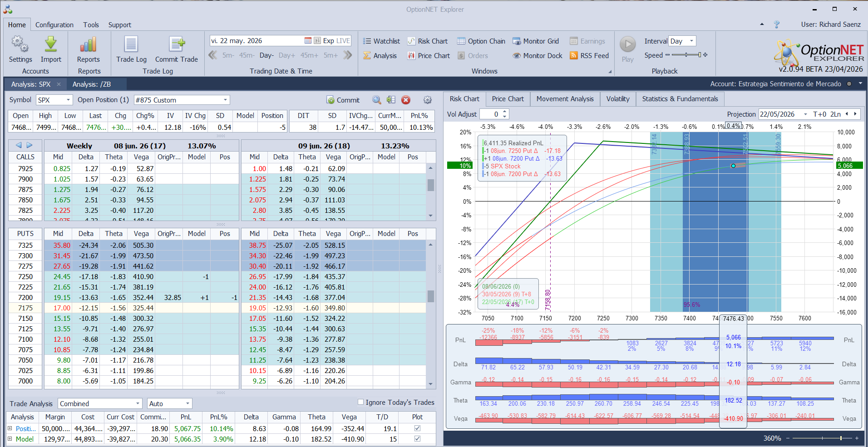Open the Trade Log document icon
The height and width of the screenshot is (447, 868).
point(131,44)
